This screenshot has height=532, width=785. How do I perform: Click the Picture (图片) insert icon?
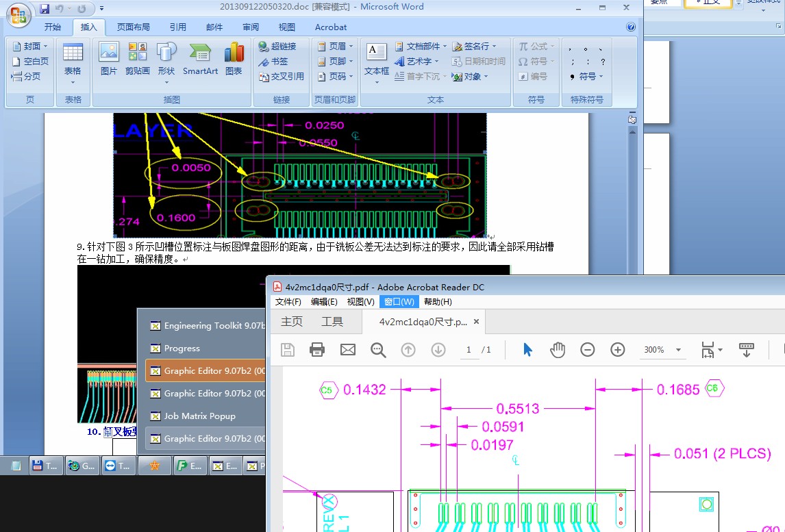tap(109, 58)
